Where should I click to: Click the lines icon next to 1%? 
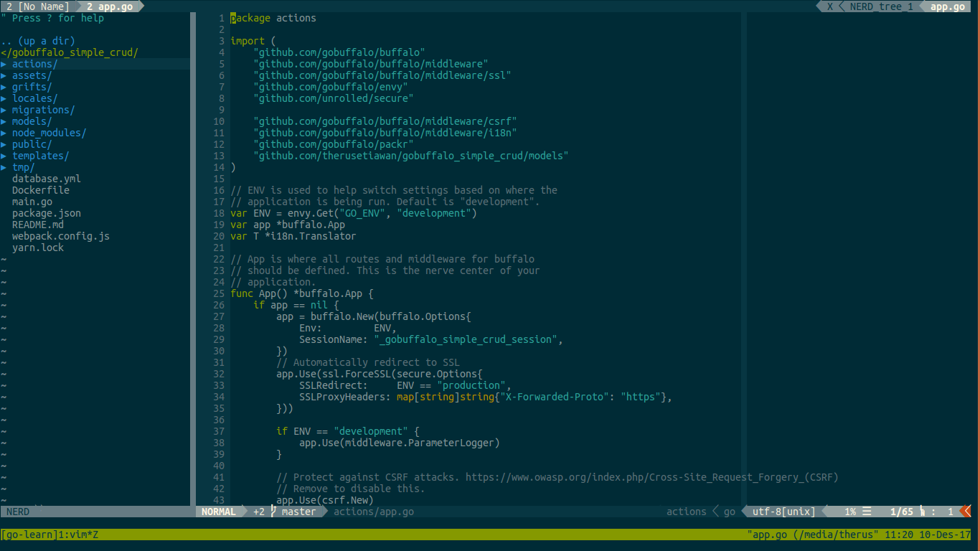click(x=867, y=512)
